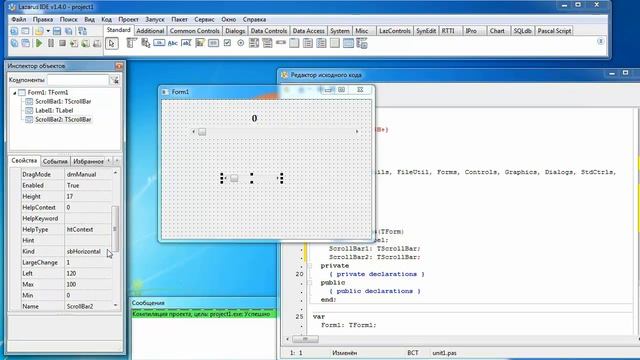Select the TMemo component icon
This screenshot has width=640, height=360.
point(200,43)
